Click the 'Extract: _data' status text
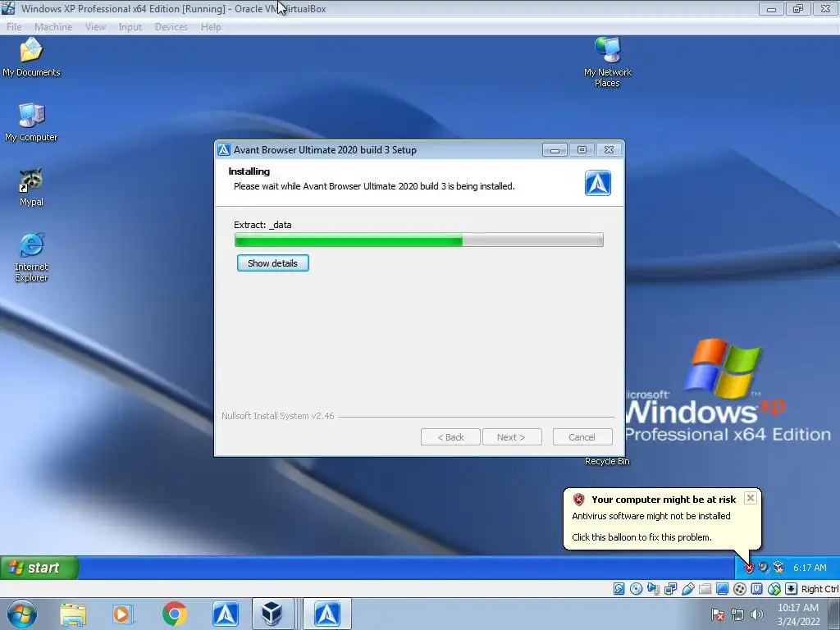The width and height of the screenshot is (840, 630). [x=262, y=225]
